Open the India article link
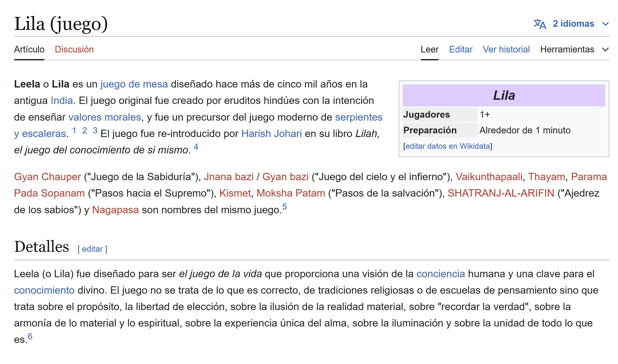 point(62,100)
